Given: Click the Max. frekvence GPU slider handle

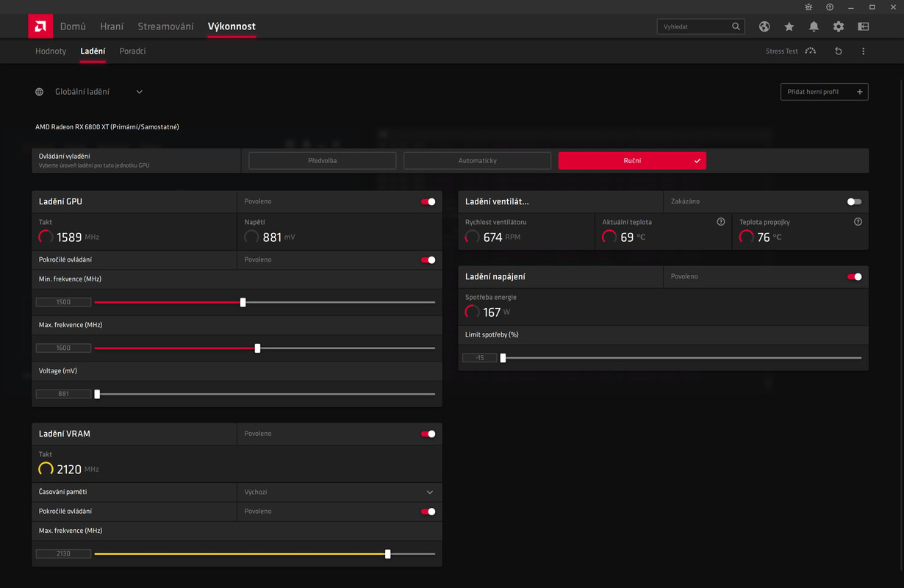Looking at the screenshot, I should pos(257,348).
